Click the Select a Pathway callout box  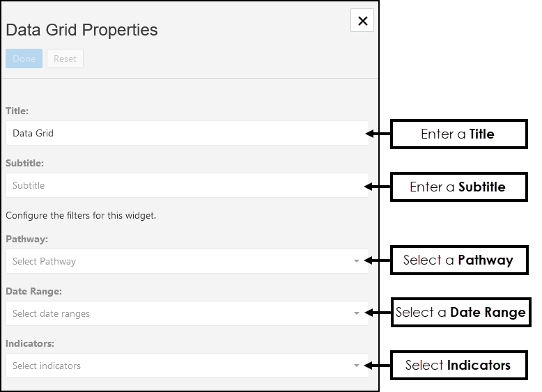458,260
